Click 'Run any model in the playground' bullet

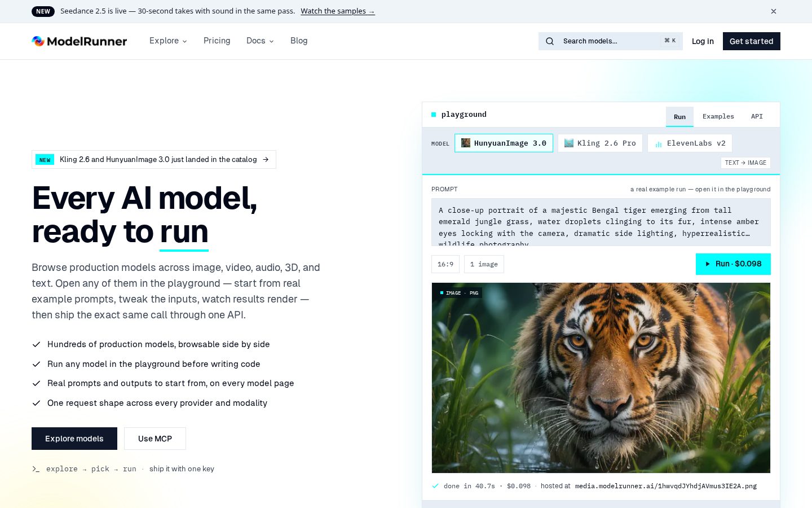coord(154,364)
